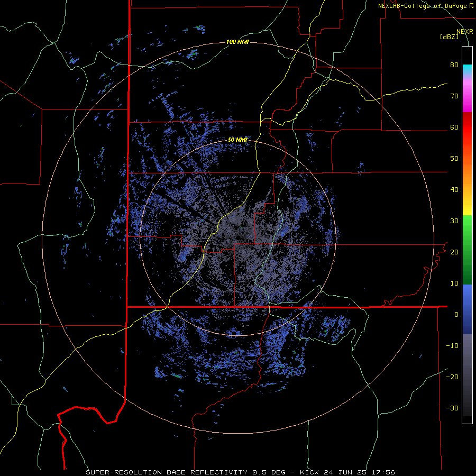Click the '50 NMI' range ring label
The image size is (476, 476).
click(237, 140)
